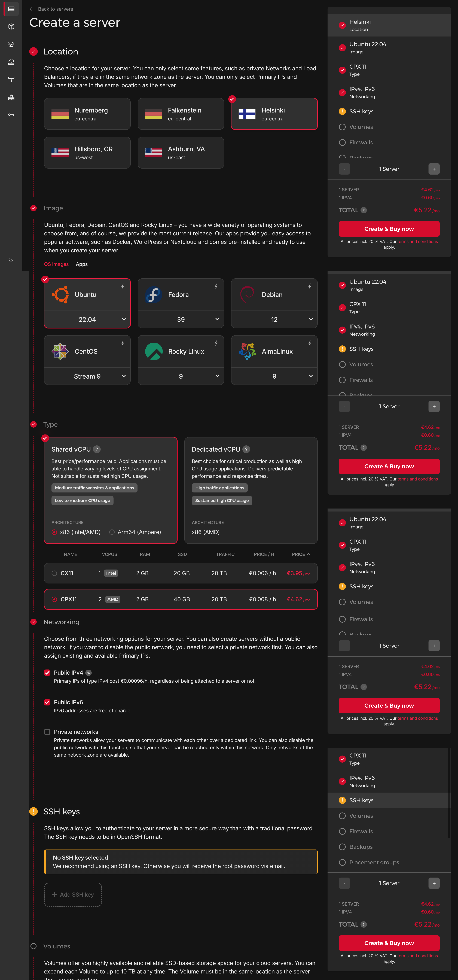Viewport: 458px width, 980px height.
Task: Select the CX11 server type radio
Action: coord(54,573)
